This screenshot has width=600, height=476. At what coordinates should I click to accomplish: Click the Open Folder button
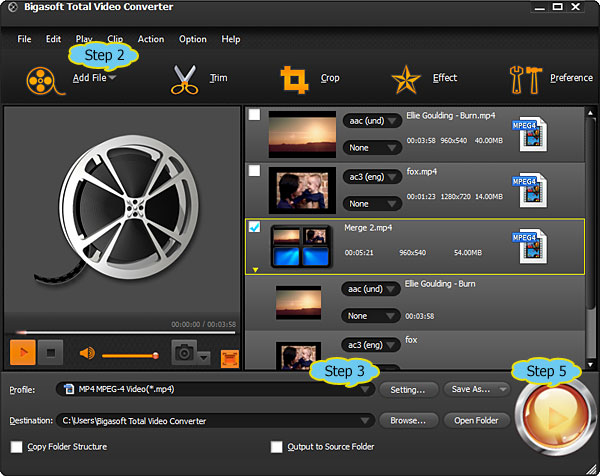(x=476, y=421)
